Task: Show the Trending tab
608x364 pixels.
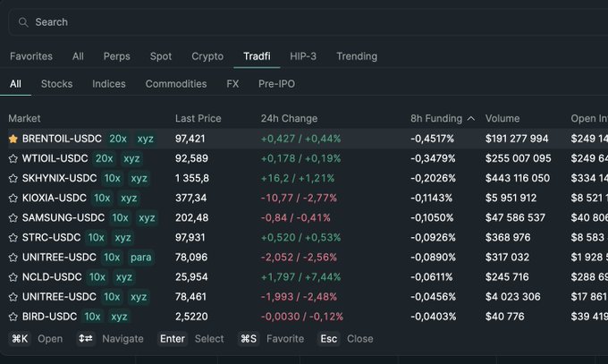Action: (x=357, y=56)
